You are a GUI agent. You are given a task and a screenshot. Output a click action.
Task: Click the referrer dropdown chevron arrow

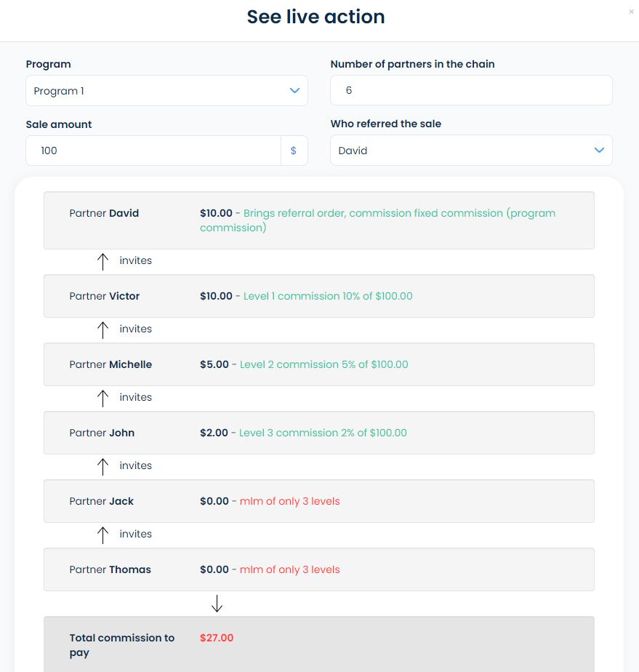[x=599, y=151]
